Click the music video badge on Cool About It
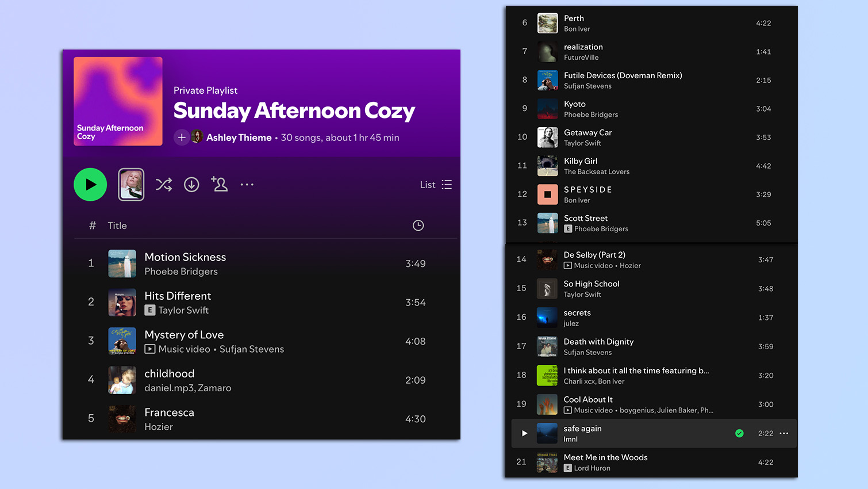This screenshot has width=868, height=489. click(x=569, y=410)
